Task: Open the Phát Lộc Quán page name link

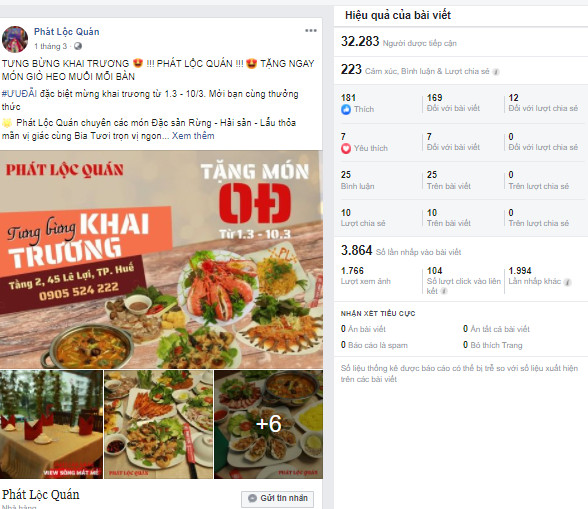Action: (x=67, y=32)
